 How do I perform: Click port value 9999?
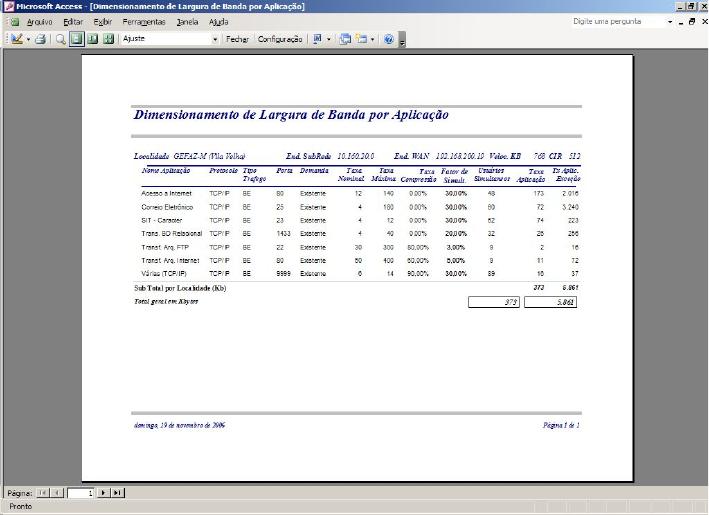point(284,274)
